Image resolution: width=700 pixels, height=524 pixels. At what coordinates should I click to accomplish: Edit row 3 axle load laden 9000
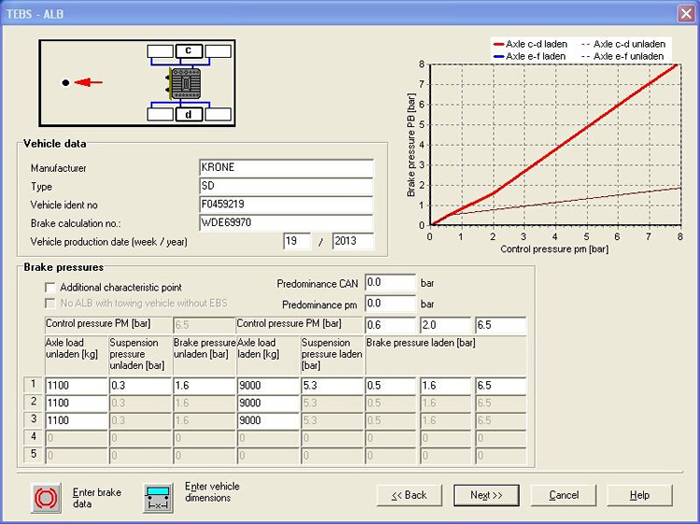coord(268,420)
